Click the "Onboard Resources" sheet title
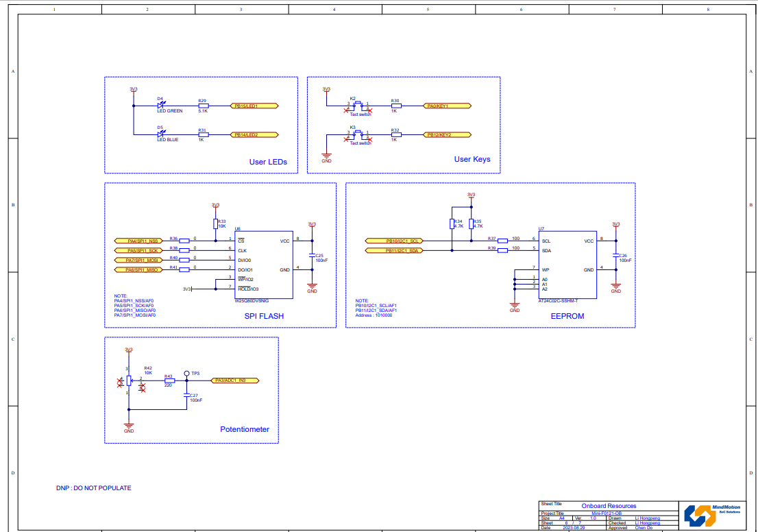Screen dimensions: 758x532 609,506
